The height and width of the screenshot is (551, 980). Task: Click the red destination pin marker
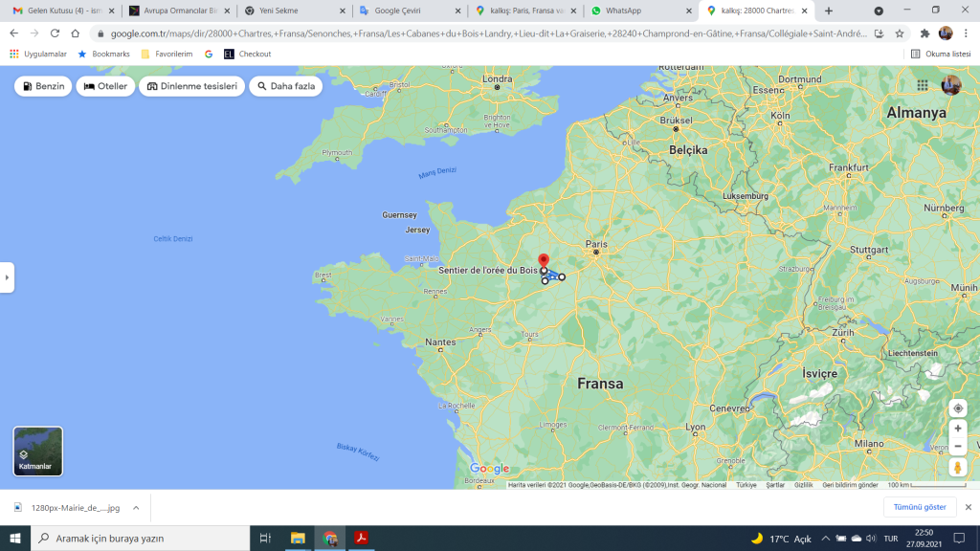click(544, 261)
